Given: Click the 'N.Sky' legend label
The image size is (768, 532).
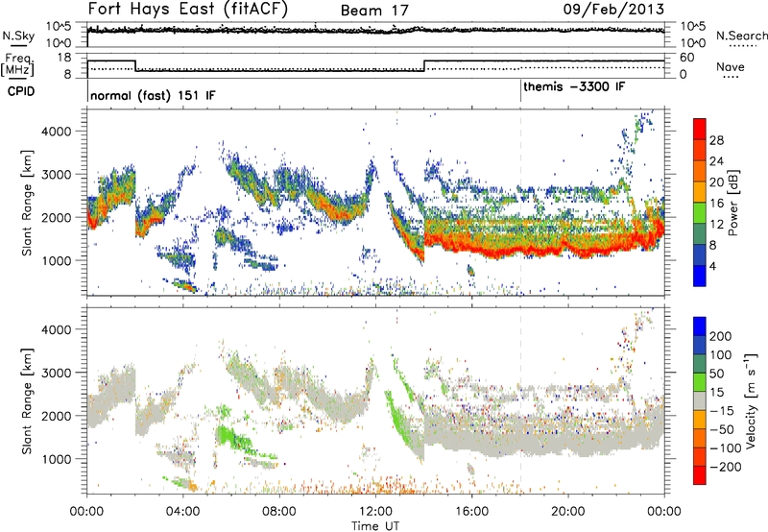Looking at the screenshot, I should pos(18,36).
